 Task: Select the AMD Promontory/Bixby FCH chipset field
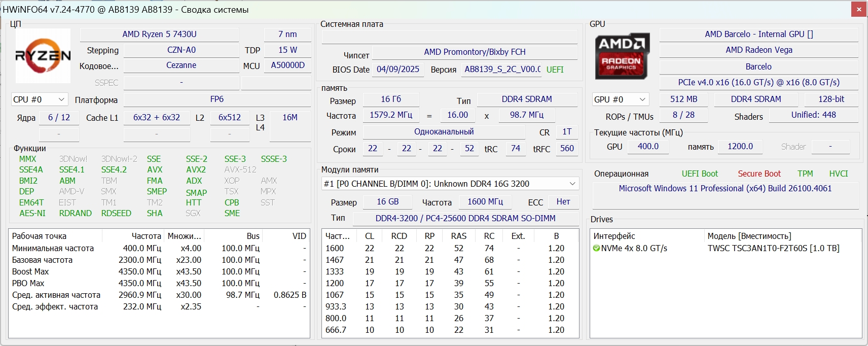pos(475,52)
